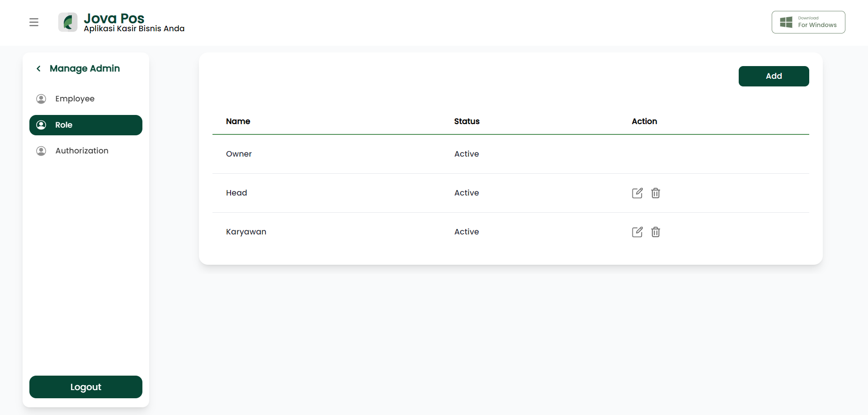Image resolution: width=868 pixels, height=415 pixels.
Task: Click Active status of Owner
Action: click(467, 154)
